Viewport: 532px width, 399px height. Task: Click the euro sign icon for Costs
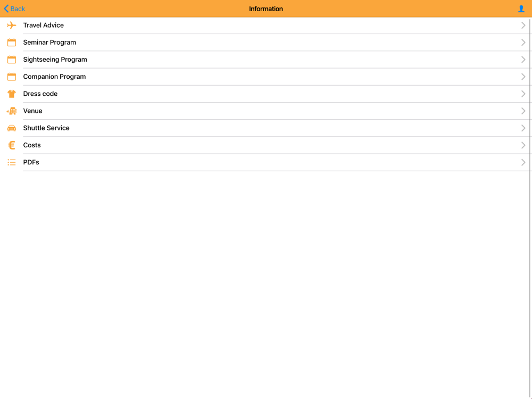(12, 145)
